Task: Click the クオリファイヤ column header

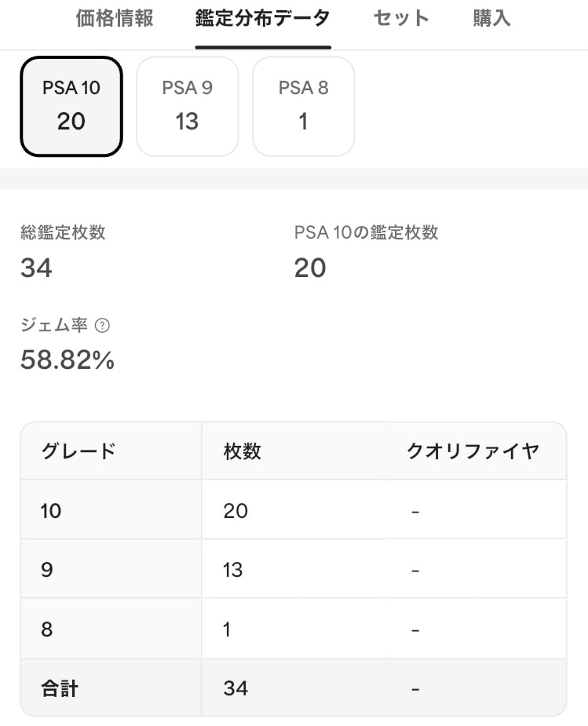Action: click(x=473, y=451)
